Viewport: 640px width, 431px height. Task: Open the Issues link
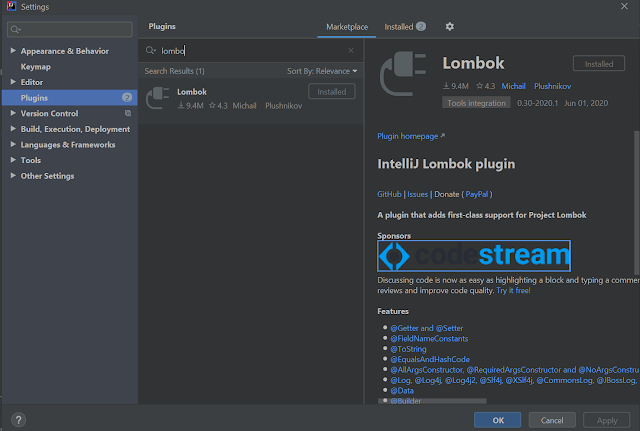418,194
